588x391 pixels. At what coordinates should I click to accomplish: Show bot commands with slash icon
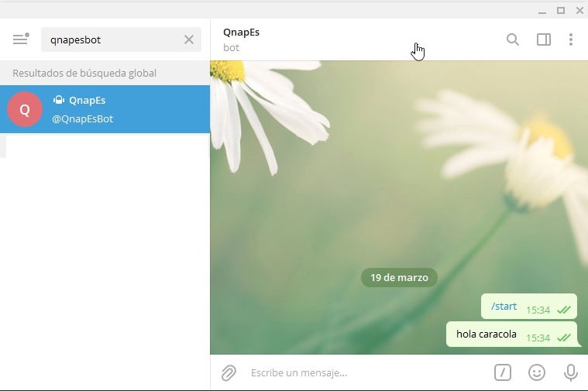[x=503, y=373]
